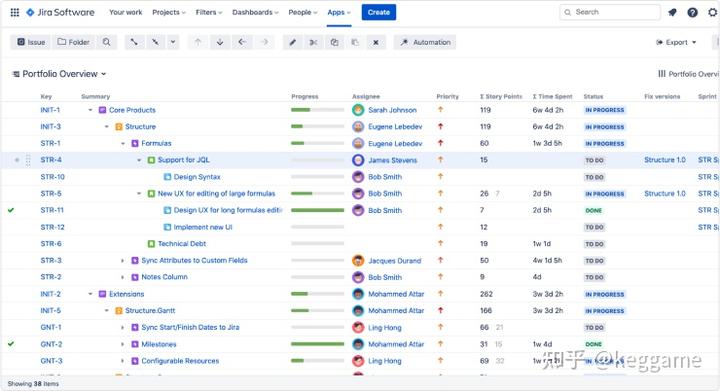Image resolution: width=720 pixels, height=391 pixels.
Task: Click the done checkmark next to STR-11
Action: coord(11,210)
